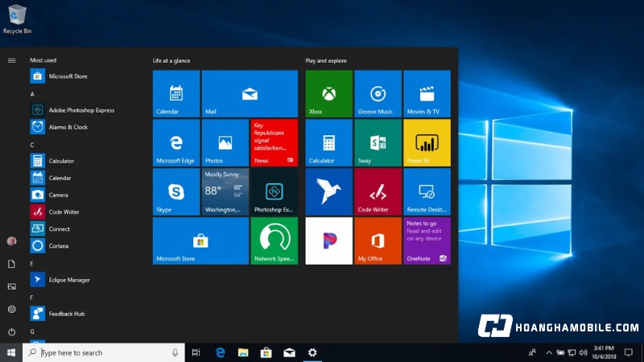Jump to letter C section header
This screenshot has height=362, width=644.
point(32,145)
